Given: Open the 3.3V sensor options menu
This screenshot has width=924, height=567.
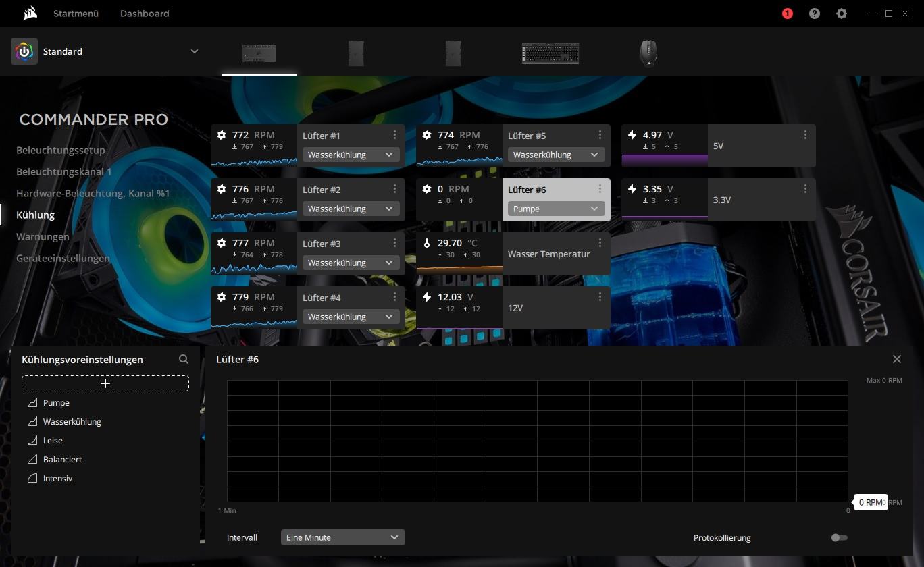Looking at the screenshot, I should pyautogui.click(x=805, y=189).
